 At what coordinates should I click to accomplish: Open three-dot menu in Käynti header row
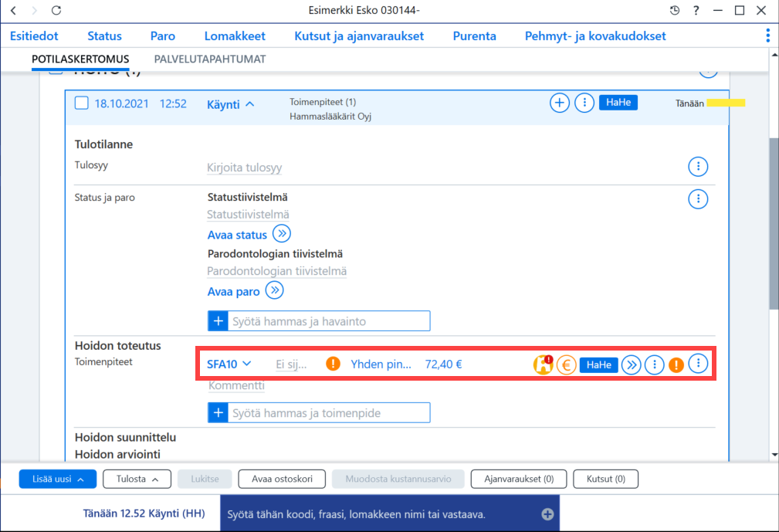tap(584, 103)
